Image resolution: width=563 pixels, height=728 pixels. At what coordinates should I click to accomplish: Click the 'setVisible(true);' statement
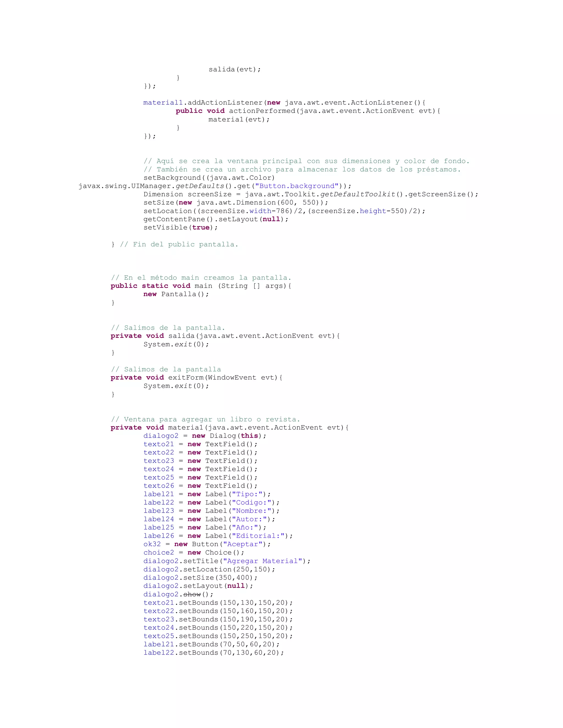click(x=180, y=228)
